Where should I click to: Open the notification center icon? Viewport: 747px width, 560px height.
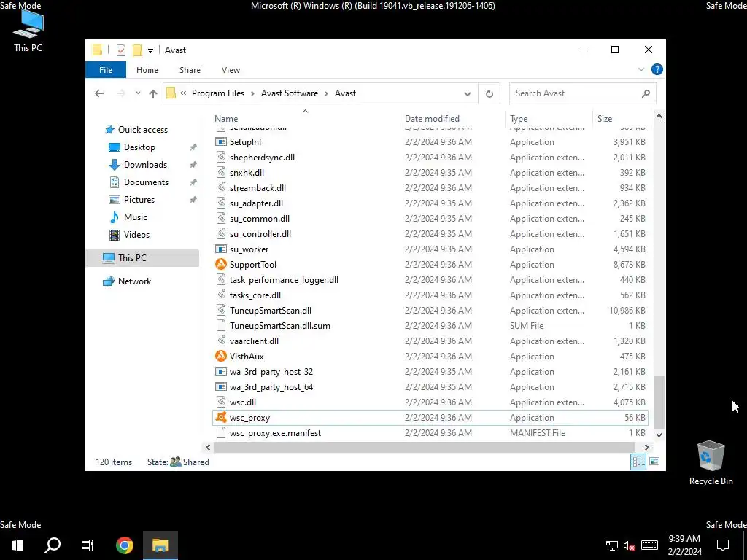(723, 545)
